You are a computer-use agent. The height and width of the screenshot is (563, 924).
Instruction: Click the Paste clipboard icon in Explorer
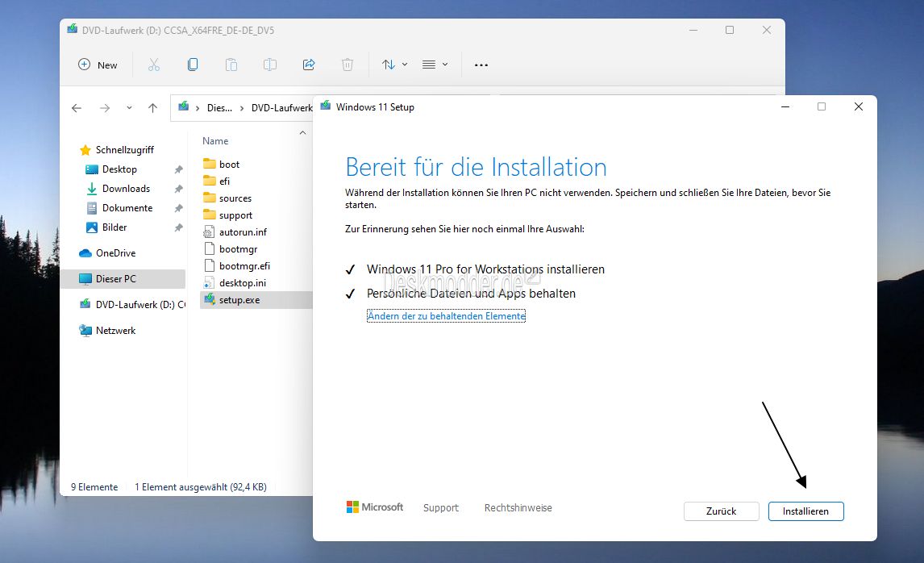click(x=231, y=65)
